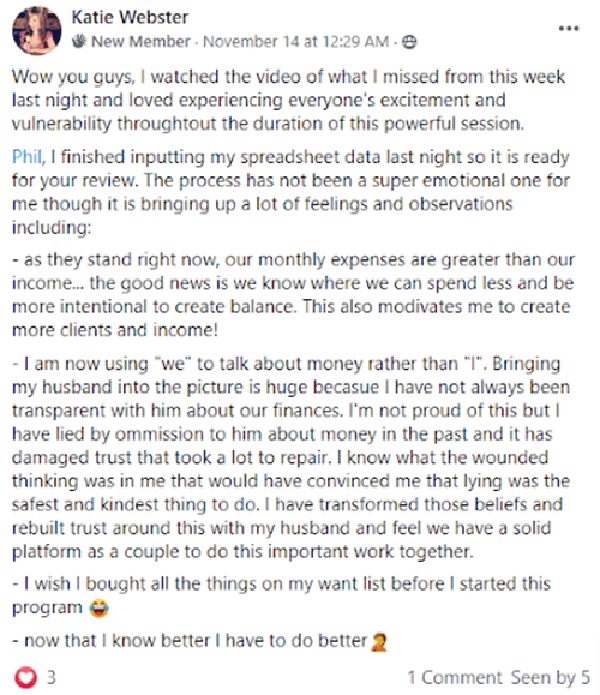Click the group privacy icon beside timestamp
The height and width of the screenshot is (695, 600).
pyautogui.click(x=409, y=42)
